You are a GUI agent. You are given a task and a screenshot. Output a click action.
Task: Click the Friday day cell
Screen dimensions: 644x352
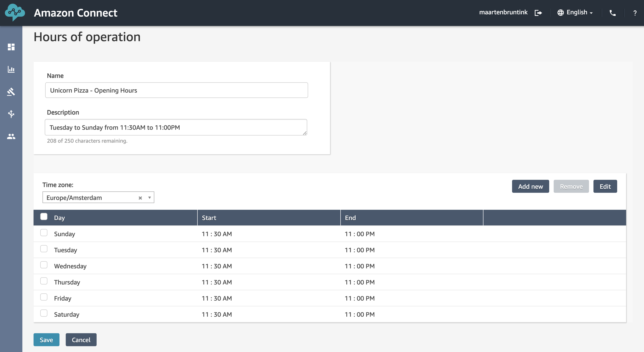[63, 298]
